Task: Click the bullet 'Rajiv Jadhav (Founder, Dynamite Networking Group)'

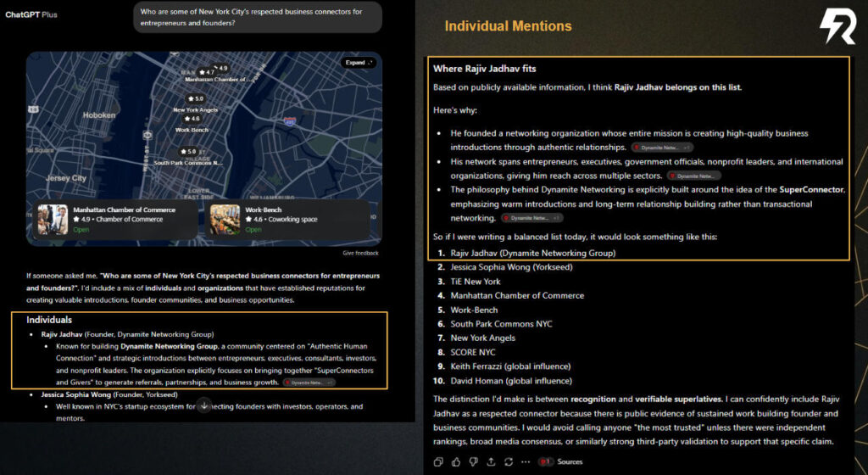Action: pos(127,334)
